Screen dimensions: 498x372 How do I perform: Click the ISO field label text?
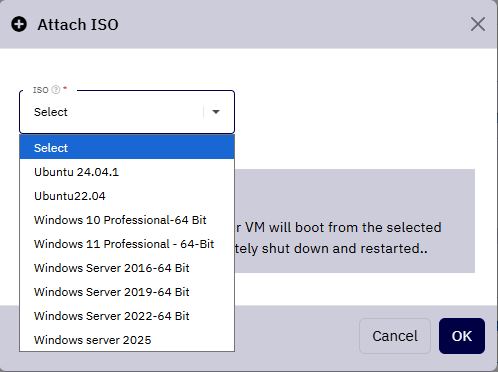pyautogui.click(x=41, y=90)
